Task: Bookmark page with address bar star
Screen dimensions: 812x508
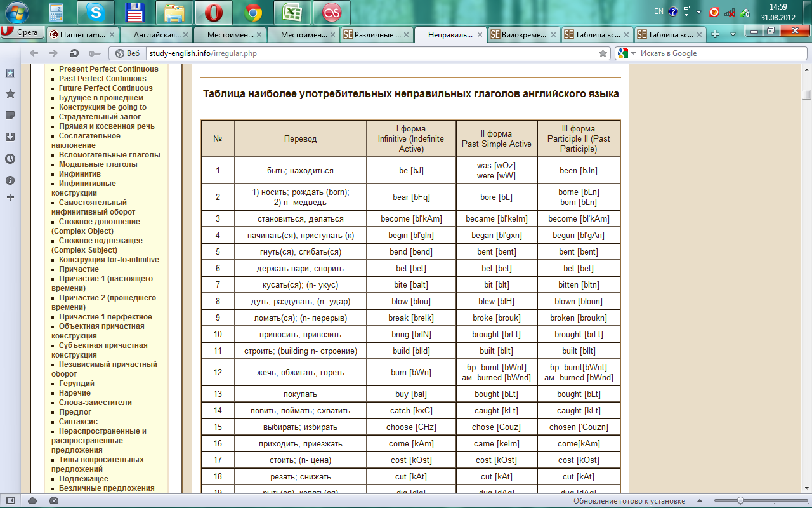Action: pyautogui.click(x=603, y=53)
